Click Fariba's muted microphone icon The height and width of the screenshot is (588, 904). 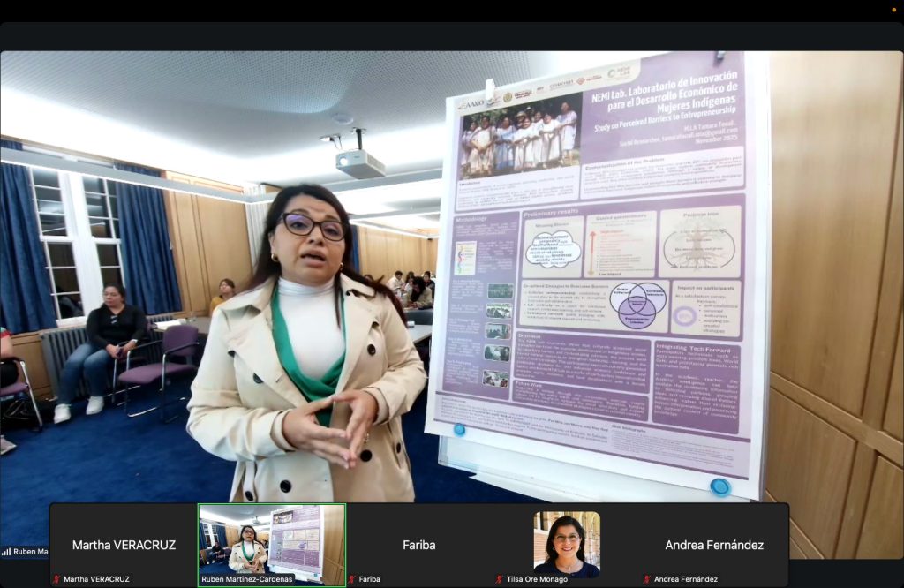(x=351, y=579)
